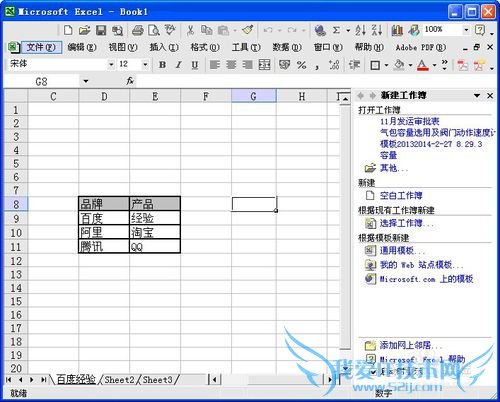This screenshot has height=402, width=500.
Task: Insert hyperlink with the globe icon
Action: (320, 30)
